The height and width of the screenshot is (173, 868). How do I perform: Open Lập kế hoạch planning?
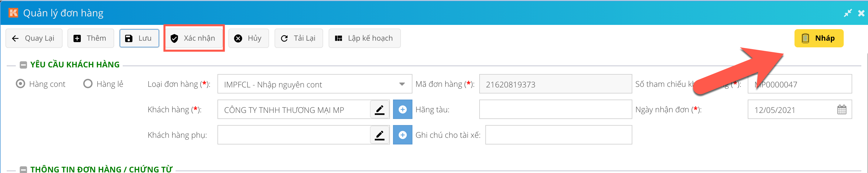(364, 38)
